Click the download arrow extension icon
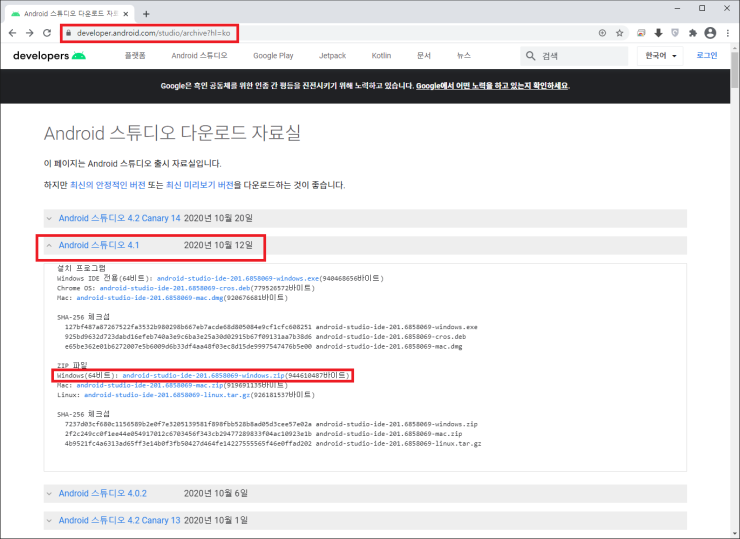740x539 pixels. (658, 32)
